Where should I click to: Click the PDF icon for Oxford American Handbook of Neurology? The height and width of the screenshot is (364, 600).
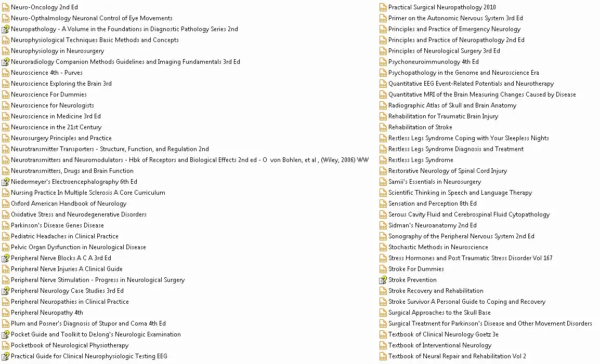5,204
